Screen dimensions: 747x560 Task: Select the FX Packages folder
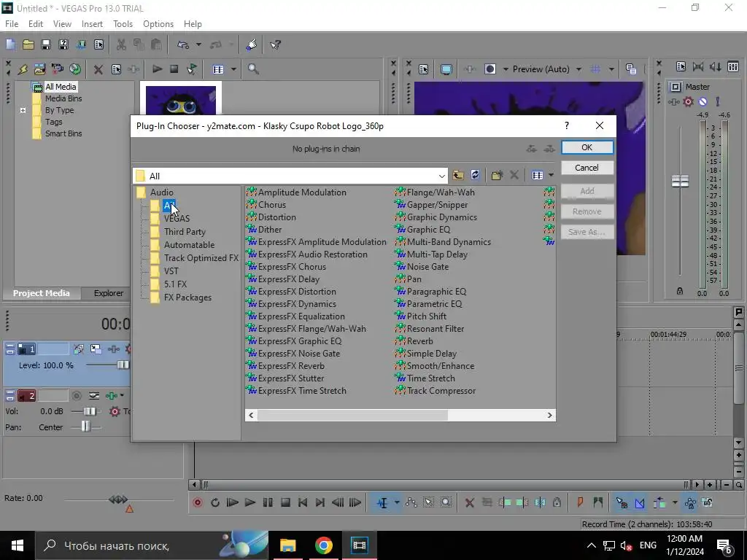coord(187,297)
